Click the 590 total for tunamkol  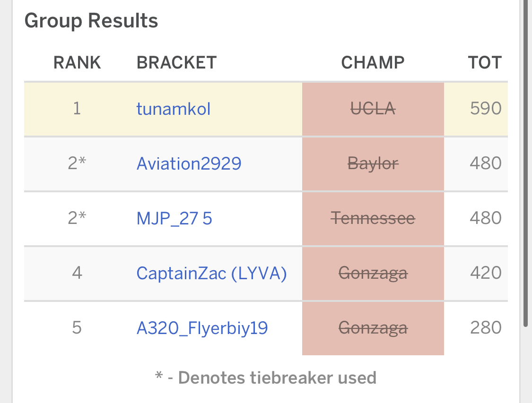[485, 109]
